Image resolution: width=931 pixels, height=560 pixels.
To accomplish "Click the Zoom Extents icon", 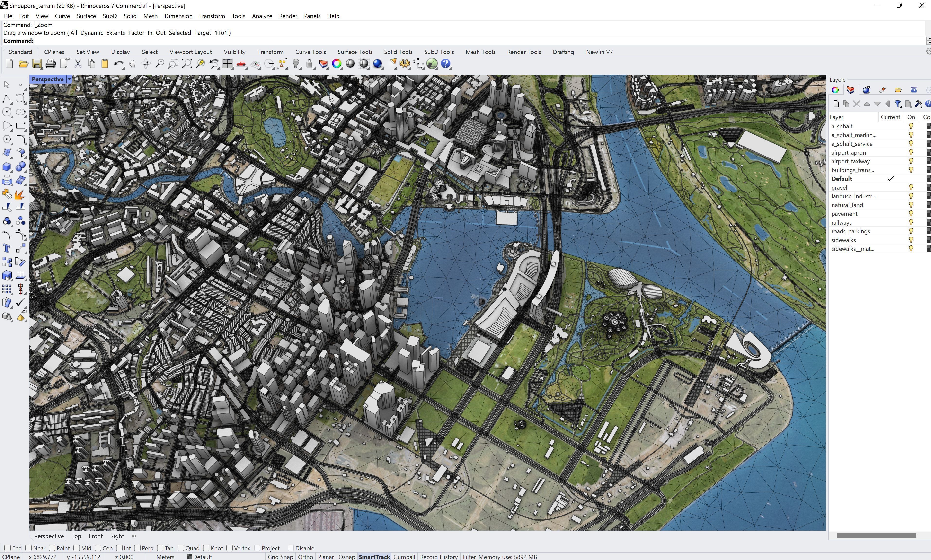I will pyautogui.click(x=187, y=64).
